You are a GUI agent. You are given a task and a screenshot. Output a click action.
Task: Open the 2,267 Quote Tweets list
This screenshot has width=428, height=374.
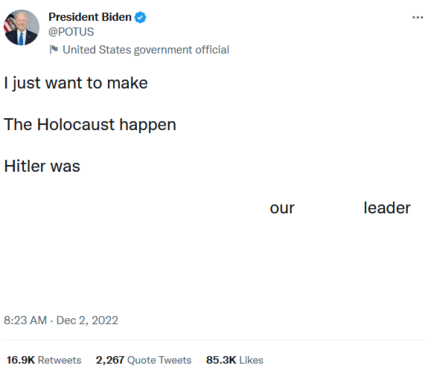click(x=144, y=360)
